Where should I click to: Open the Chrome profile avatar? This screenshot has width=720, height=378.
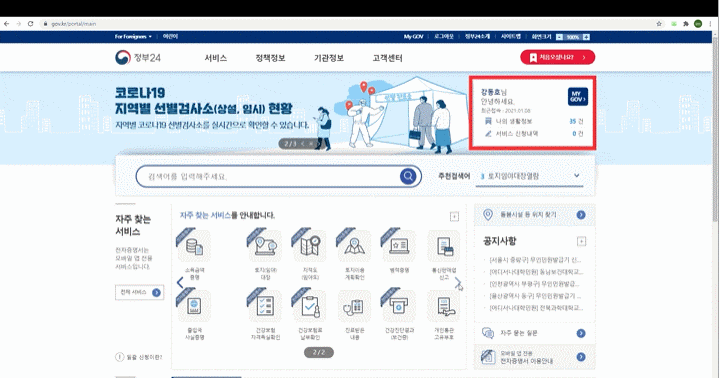(698, 23)
